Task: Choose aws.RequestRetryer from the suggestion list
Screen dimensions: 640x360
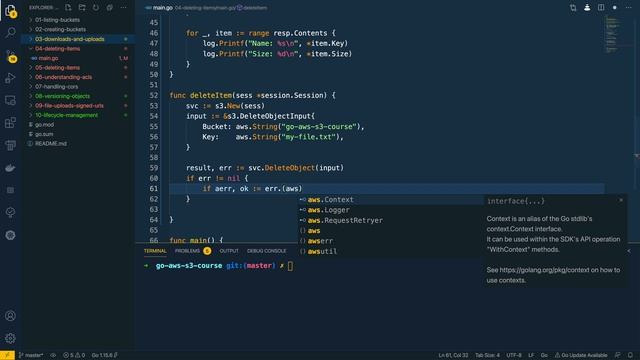Action: coord(390,220)
